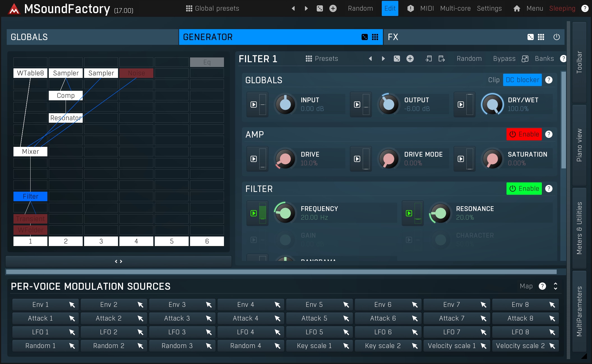The width and height of the screenshot is (592, 364).
Task: Toggle the AMP section Enable button
Action: pyautogui.click(x=524, y=134)
